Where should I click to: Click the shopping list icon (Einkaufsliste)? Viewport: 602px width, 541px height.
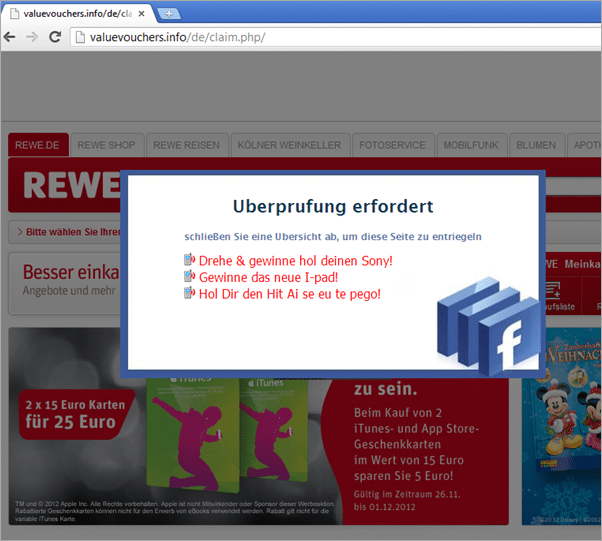[553, 291]
